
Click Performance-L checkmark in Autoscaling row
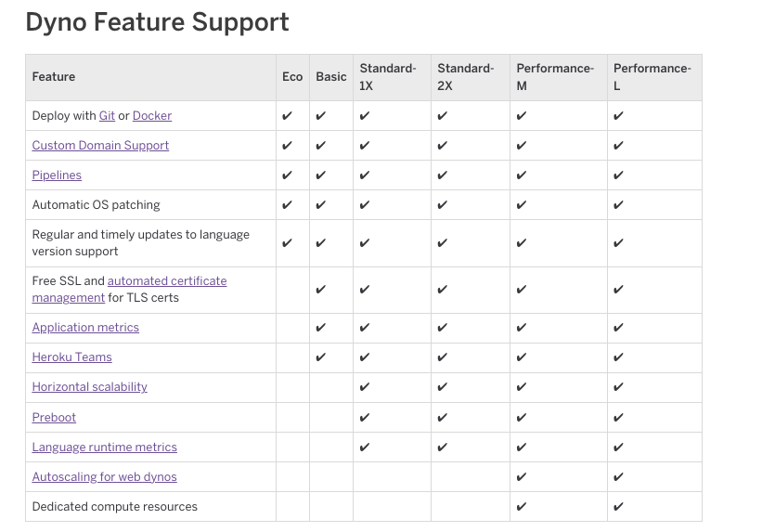(618, 476)
